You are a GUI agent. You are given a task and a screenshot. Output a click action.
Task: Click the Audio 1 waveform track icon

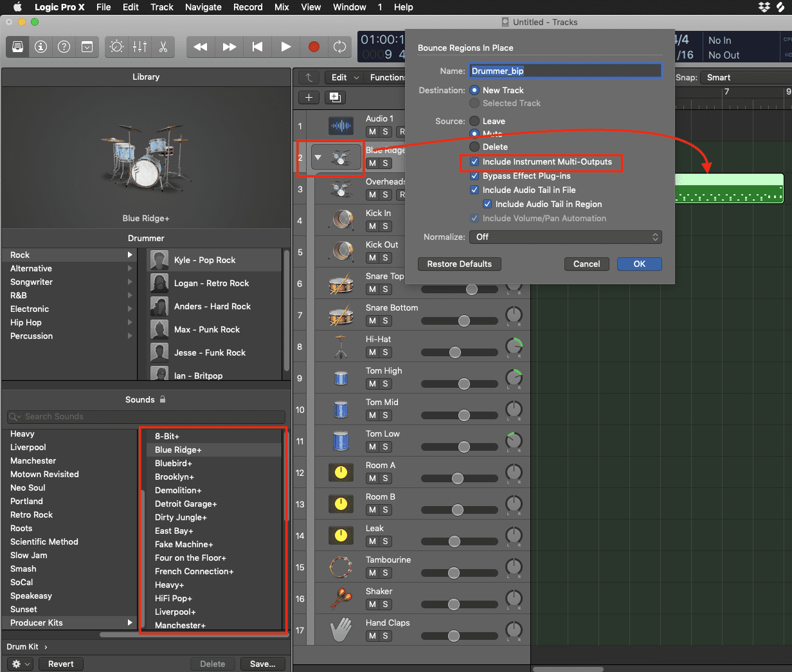341,126
